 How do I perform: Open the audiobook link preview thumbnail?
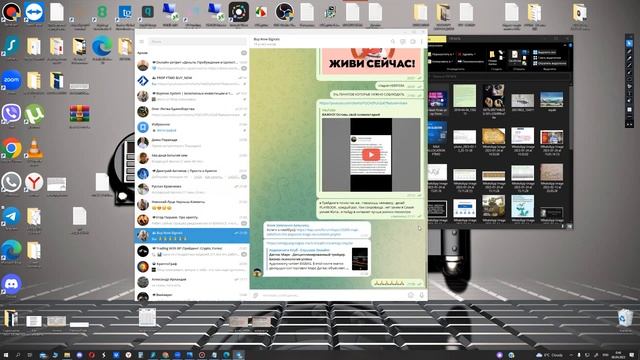pyautogui.click(x=360, y=259)
